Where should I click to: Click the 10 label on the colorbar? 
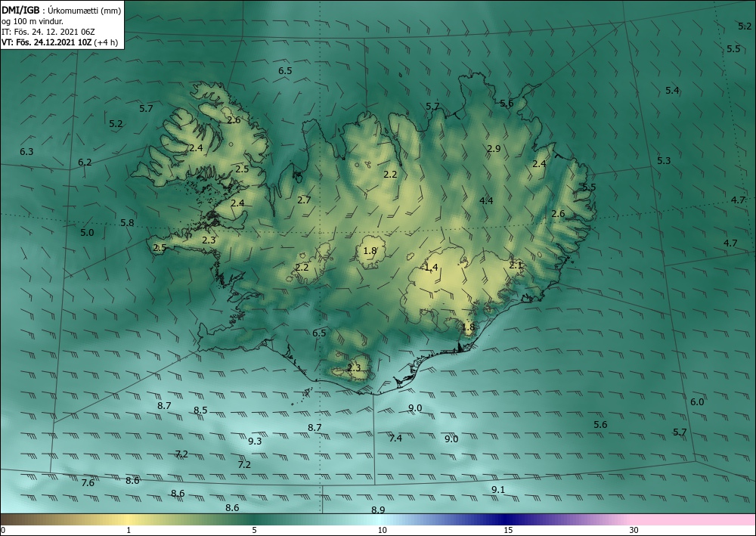coord(382,530)
